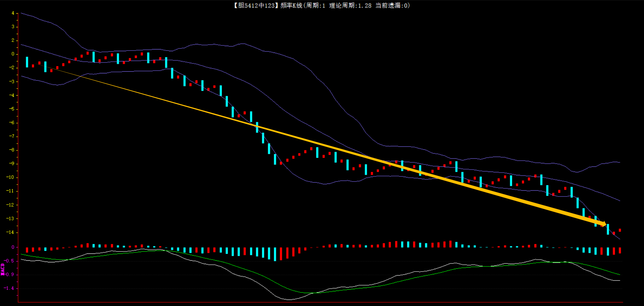Select the tallest cyan MACD histogram bar

pyautogui.click(x=275, y=254)
